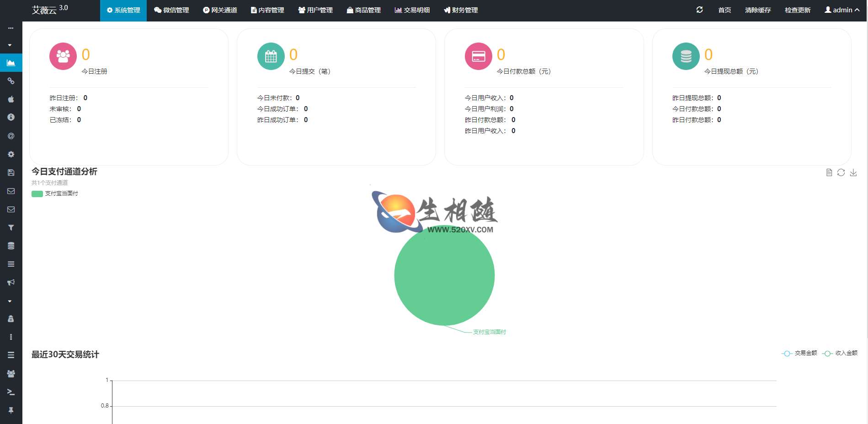Viewport: 868px width, 424px height.
Task: Click the megaphone announcement icon in sidebar
Action: click(x=11, y=282)
